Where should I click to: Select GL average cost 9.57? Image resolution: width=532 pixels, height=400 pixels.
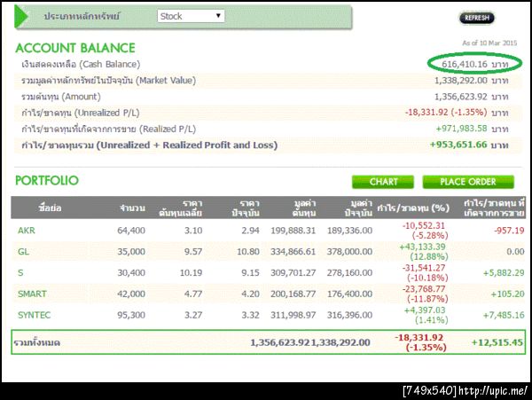click(193, 251)
